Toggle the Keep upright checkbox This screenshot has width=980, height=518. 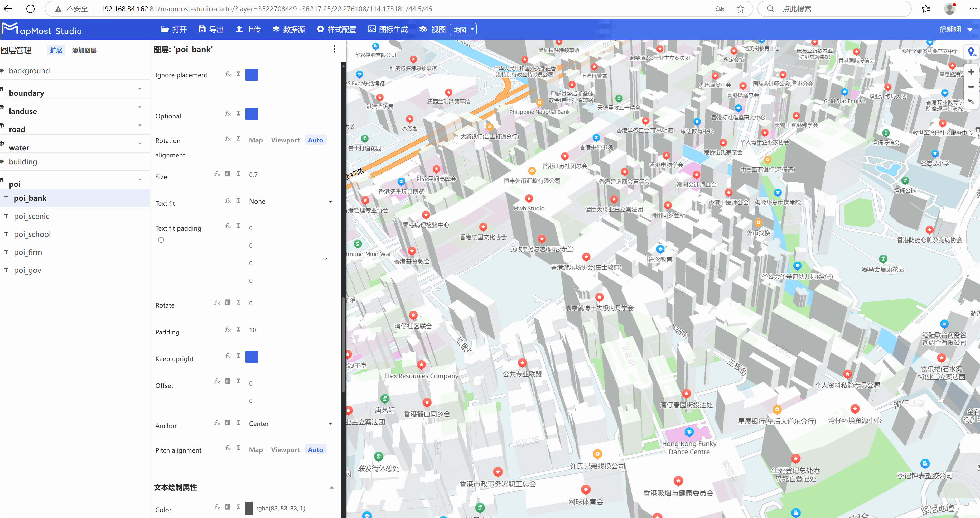[x=252, y=357]
